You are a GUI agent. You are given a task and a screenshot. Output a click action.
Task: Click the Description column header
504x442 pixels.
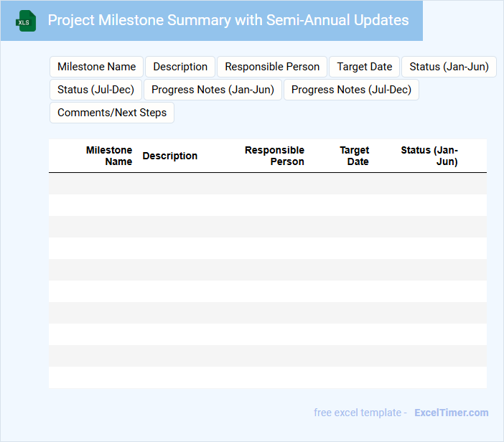[x=170, y=156]
